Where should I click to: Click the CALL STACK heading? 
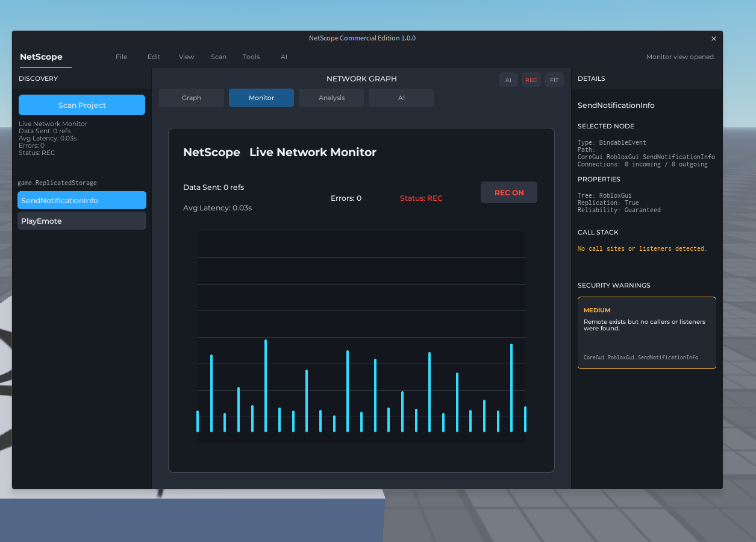598,232
